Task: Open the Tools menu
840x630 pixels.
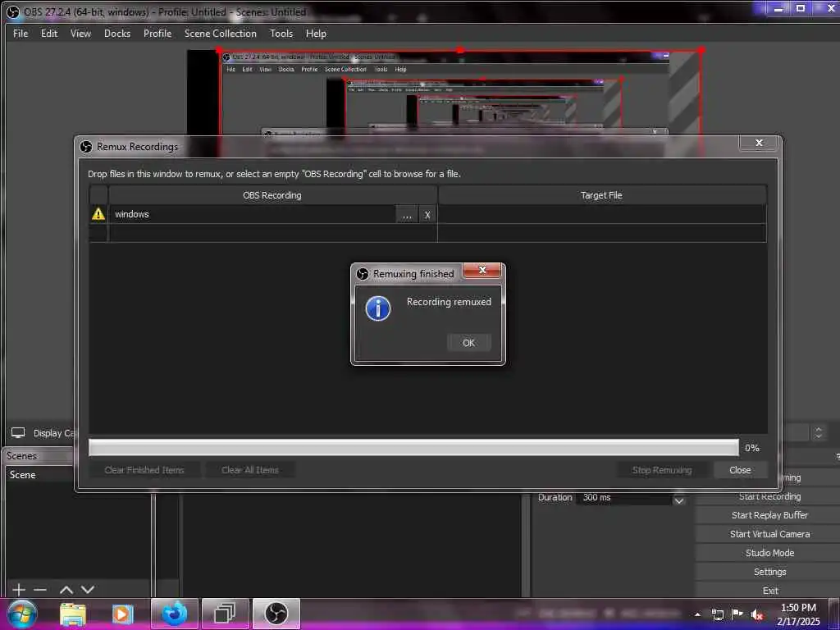Action: coord(281,33)
